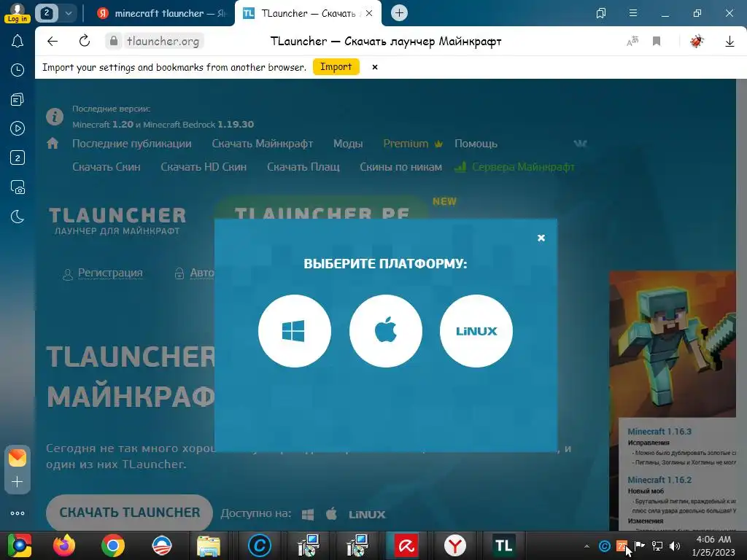The height and width of the screenshot is (560, 747).
Task: Open the three dots sidebar menu
Action: pyautogui.click(x=18, y=513)
